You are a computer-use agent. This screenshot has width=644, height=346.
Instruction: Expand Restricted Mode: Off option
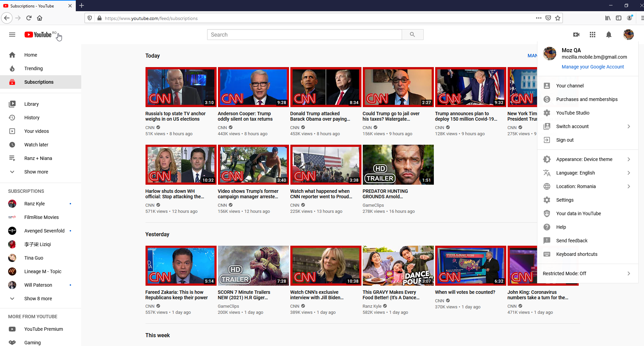588,273
